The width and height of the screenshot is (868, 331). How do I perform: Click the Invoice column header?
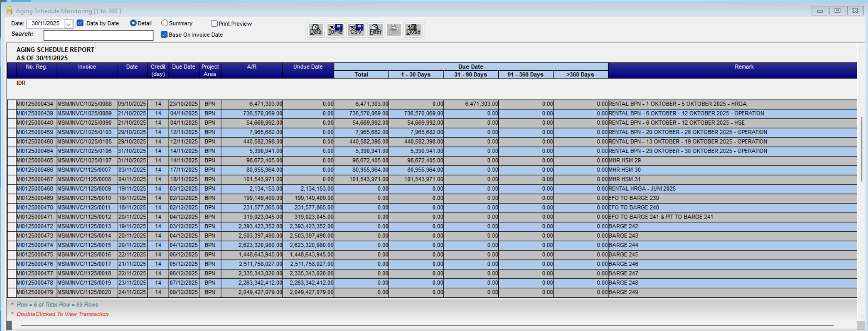point(87,70)
